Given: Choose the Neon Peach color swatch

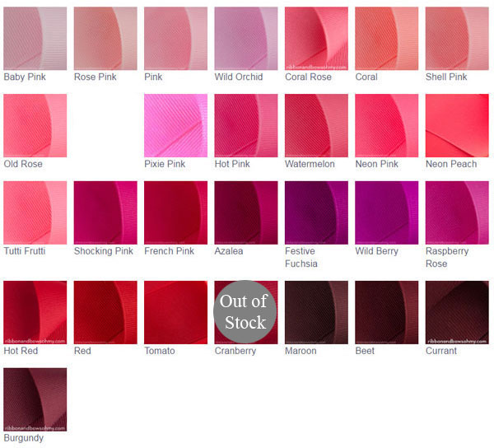Looking at the screenshot, I should [x=457, y=125].
